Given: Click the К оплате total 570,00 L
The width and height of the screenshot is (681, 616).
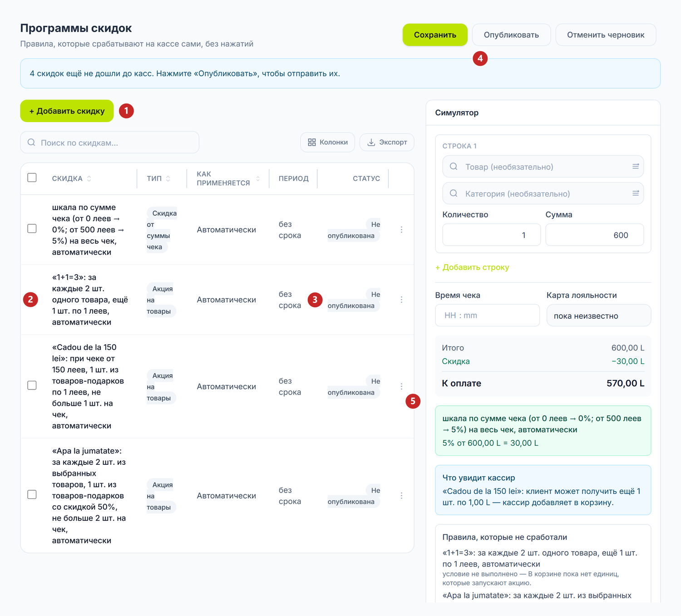Looking at the screenshot, I should point(625,383).
